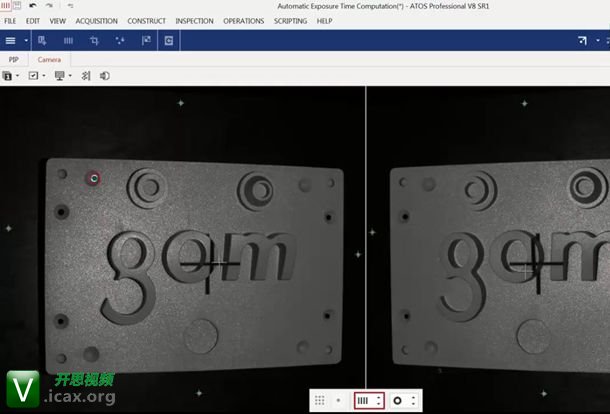Open the EDIT menu

33,21
